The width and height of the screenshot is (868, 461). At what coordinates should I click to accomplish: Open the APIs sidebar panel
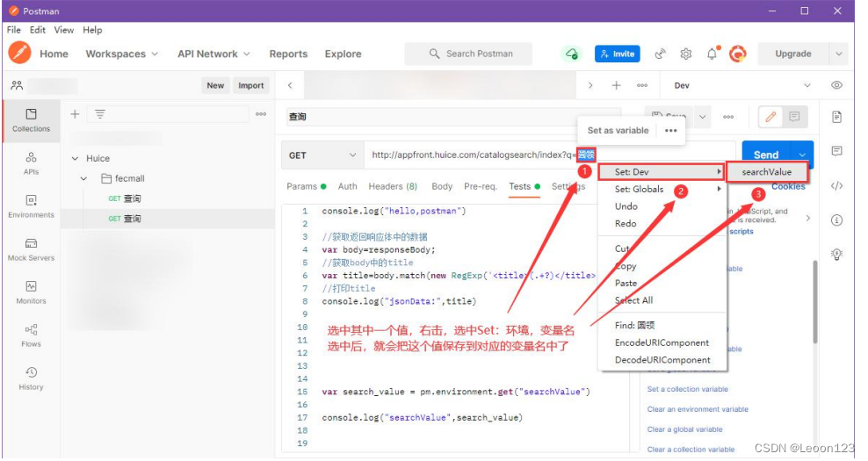31,163
